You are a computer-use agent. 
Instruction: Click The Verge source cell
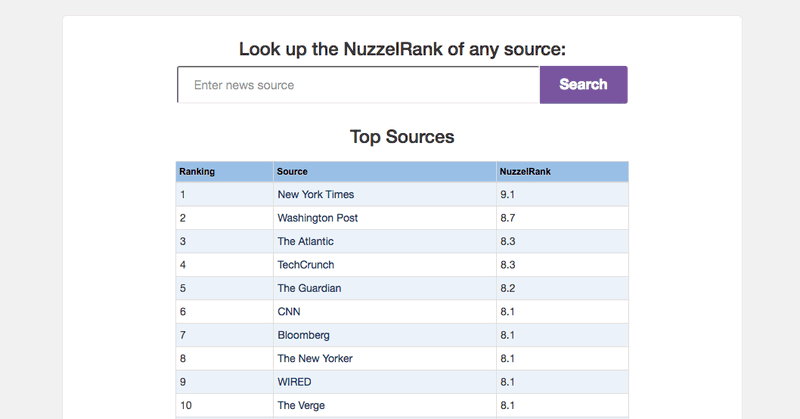385,406
